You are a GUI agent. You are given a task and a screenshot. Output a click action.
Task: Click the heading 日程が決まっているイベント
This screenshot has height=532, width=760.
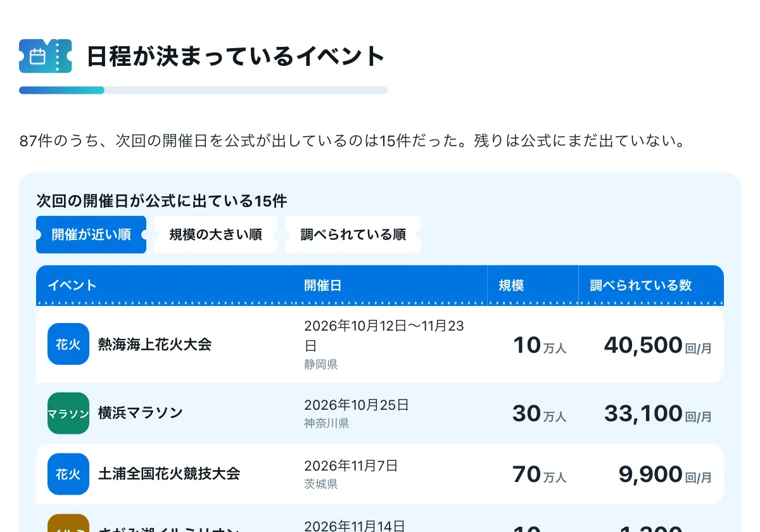point(236,56)
